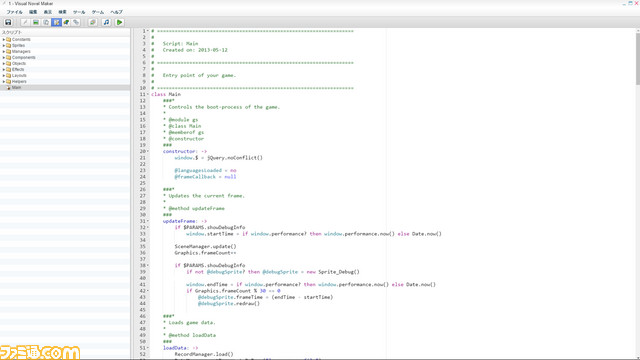Collapse loadData fold at line 51
This screenshot has height=360, width=640.
tap(148, 348)
